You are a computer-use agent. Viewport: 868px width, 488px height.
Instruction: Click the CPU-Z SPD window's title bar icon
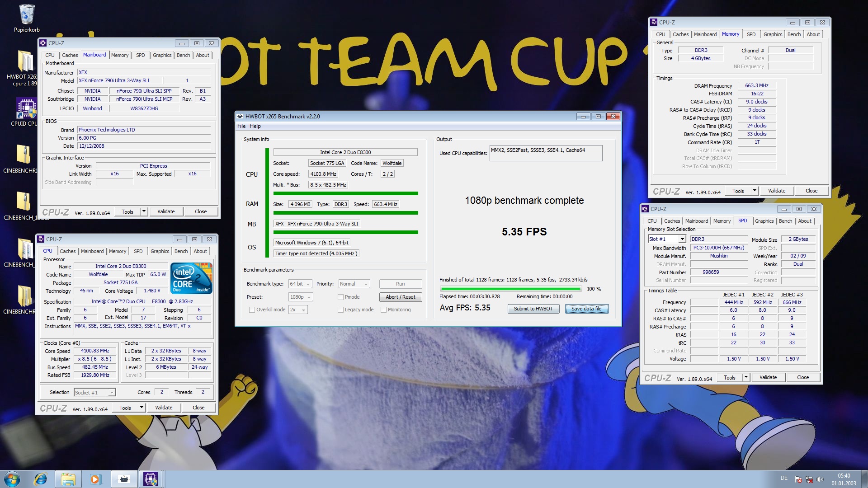645,209
